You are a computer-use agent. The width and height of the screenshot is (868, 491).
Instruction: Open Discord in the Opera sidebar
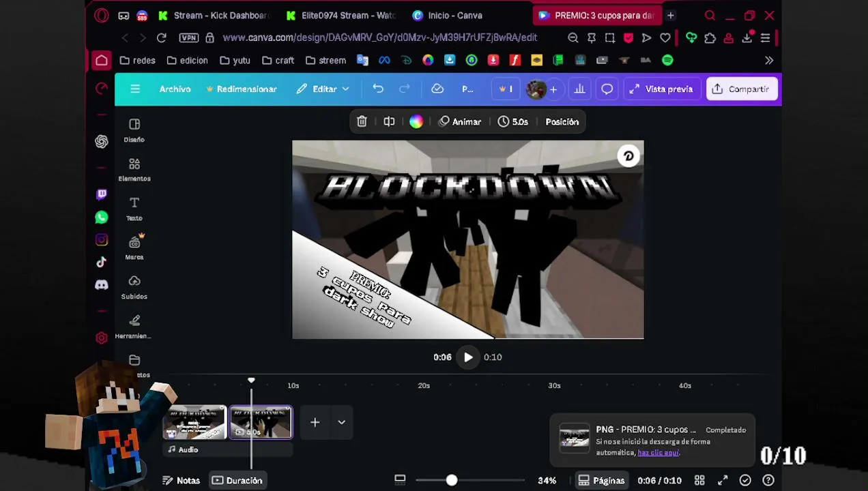click(102, 285)
